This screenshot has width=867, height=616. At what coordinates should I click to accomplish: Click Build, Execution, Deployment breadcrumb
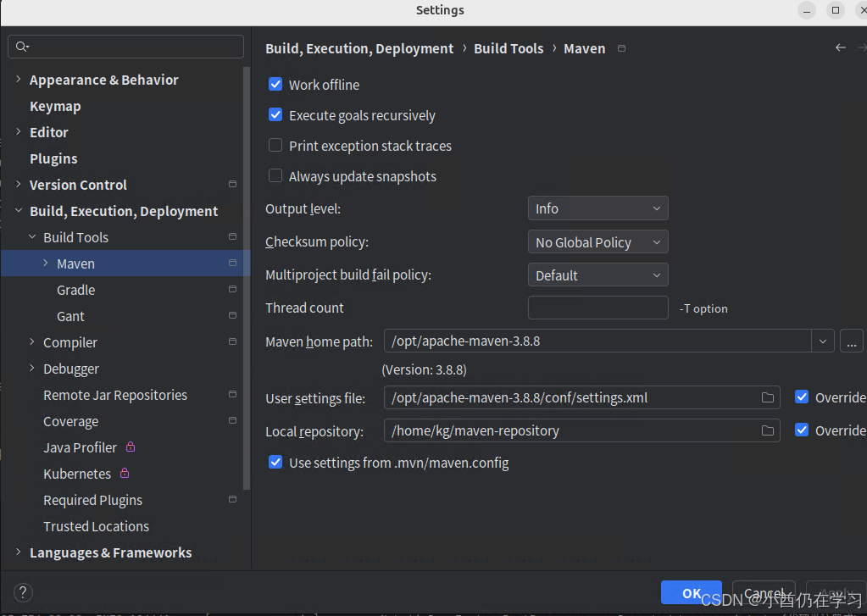point(359,48)
